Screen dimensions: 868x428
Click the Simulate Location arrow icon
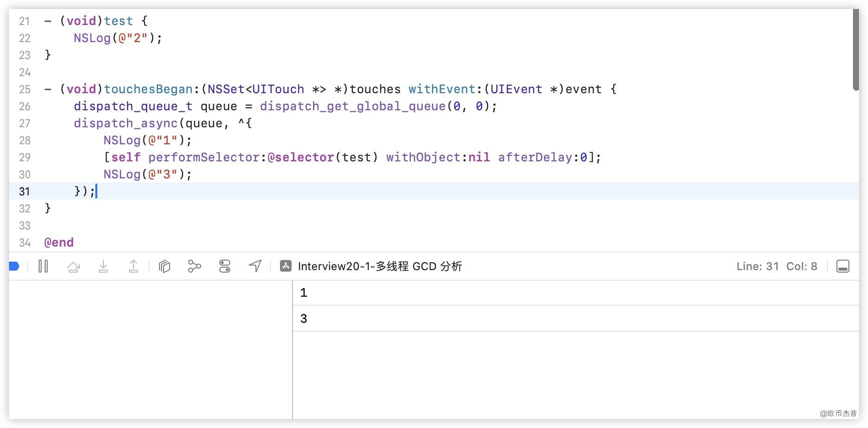[x=255, y=266]
